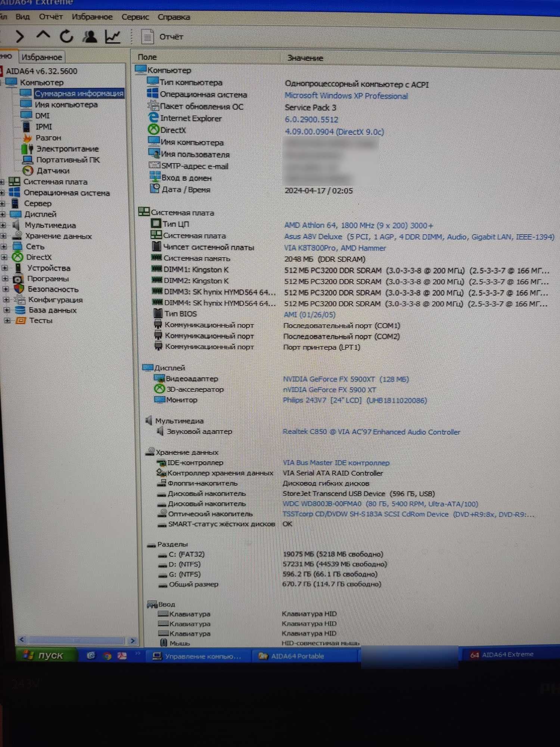Click the Internet Explorer row icon
This screenshot has height=747, width=560.
pos(153,118)
